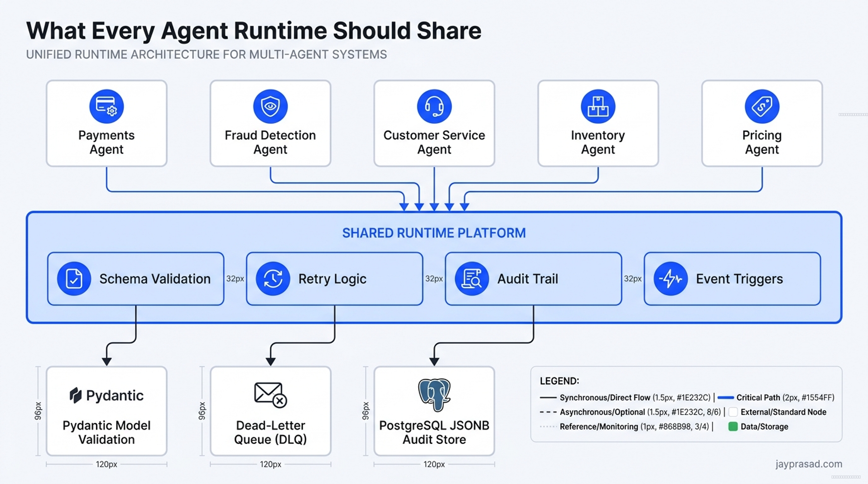
Task: Click the Retry Logic clock arrows icon
Action: [x=273, y=279]
